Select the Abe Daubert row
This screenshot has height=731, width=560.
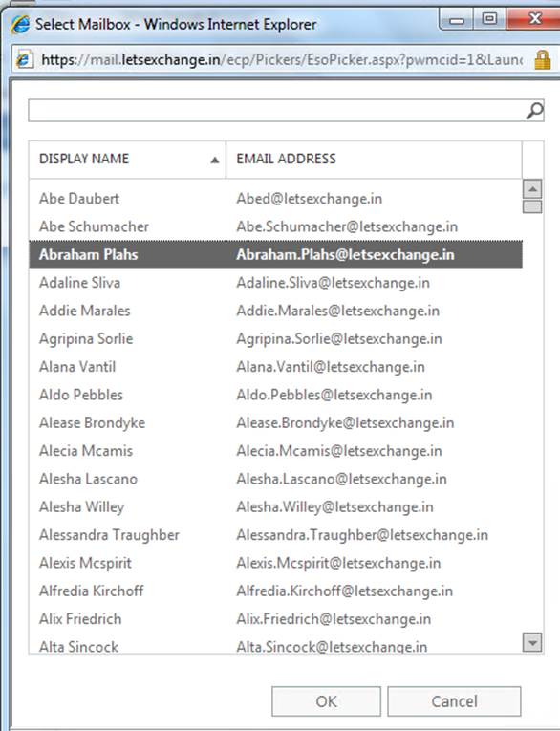(275, 199)
